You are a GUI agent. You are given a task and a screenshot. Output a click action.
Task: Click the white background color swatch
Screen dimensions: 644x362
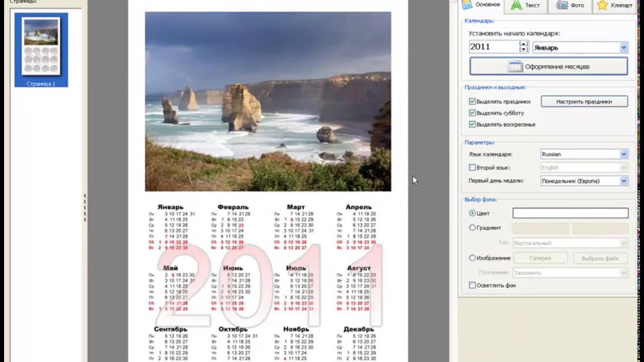tap(571, 213)
